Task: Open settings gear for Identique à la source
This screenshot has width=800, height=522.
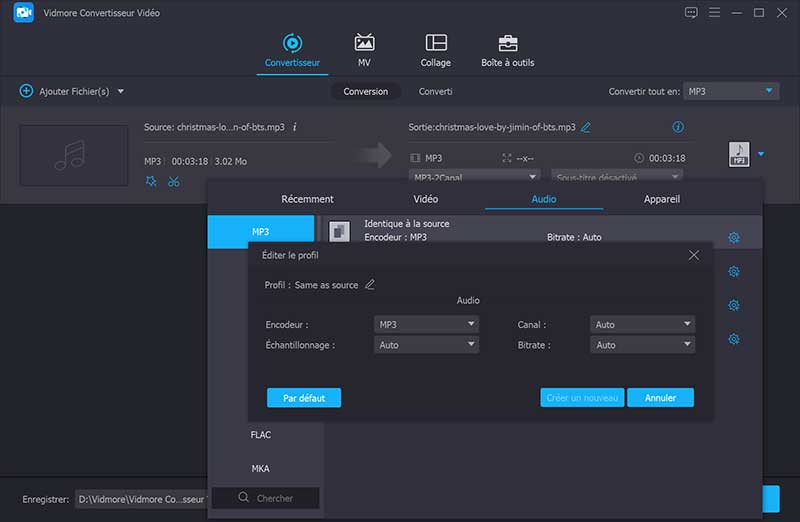Action: [733, 237]
